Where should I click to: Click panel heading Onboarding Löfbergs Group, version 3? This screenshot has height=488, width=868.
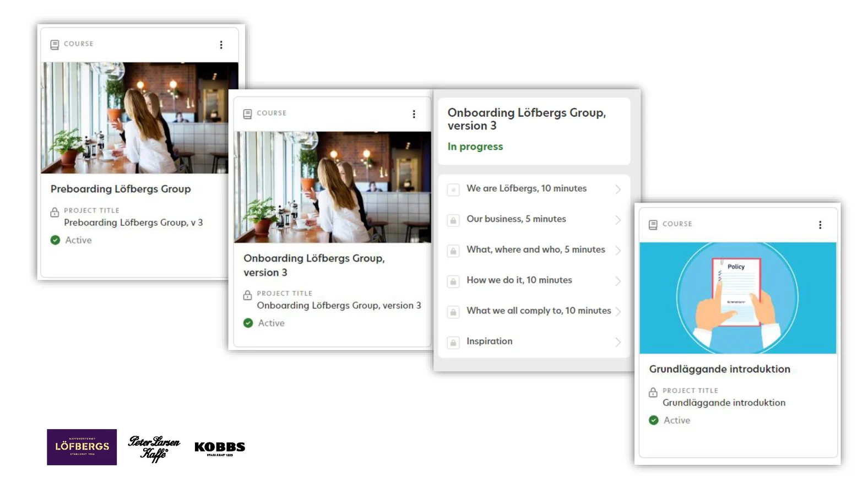coord(527,119)
